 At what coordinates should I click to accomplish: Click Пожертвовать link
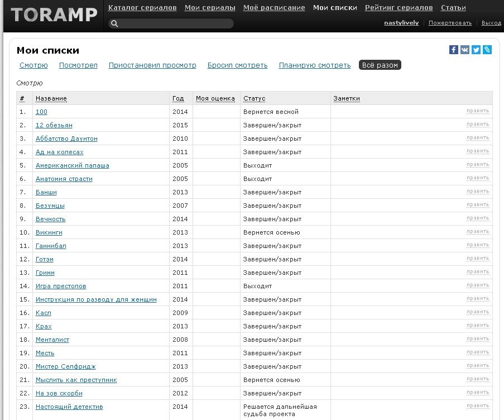[450, 23]
